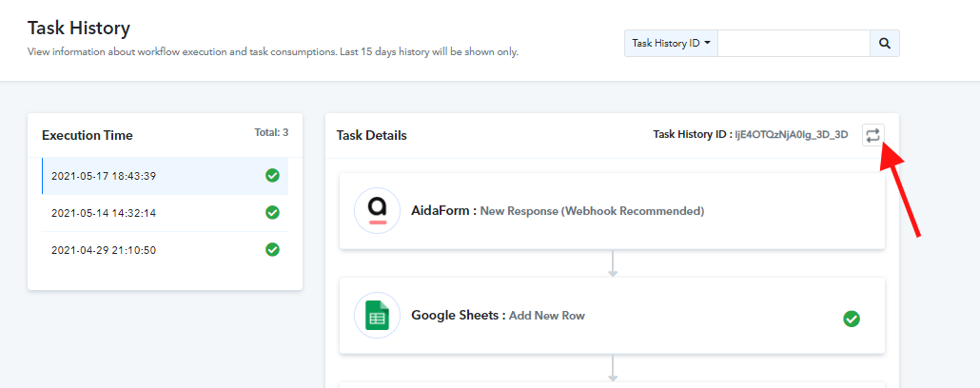This screenshot has height=388, width=980.
Task: Click the Google Sheets app logo
Action: (x=377, y=315)
